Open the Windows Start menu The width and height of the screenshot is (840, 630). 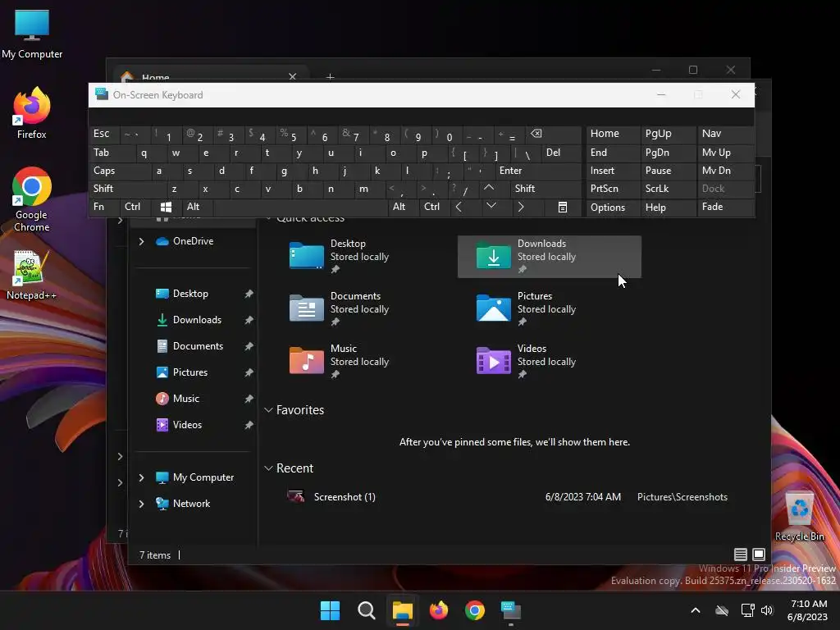[330, 610]
